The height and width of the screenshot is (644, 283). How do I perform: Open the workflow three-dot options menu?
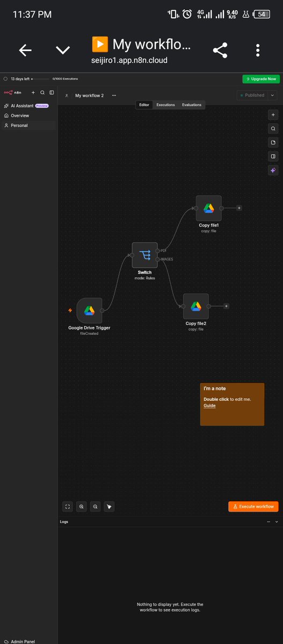tap(114, 96)
